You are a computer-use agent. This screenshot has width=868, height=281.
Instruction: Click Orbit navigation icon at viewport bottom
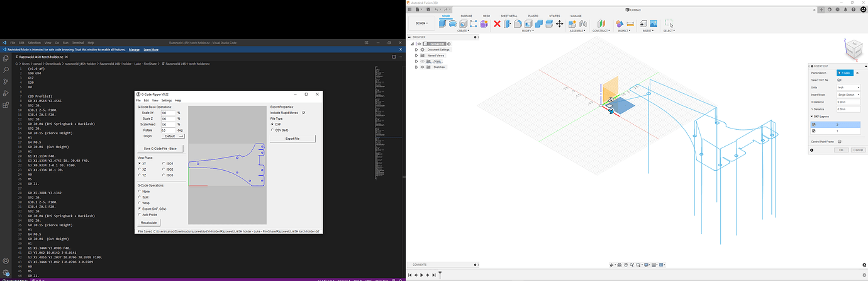(613, 265)
